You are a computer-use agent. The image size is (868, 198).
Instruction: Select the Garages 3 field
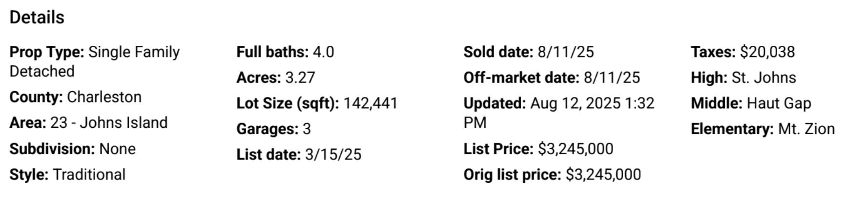coord(274,129)
